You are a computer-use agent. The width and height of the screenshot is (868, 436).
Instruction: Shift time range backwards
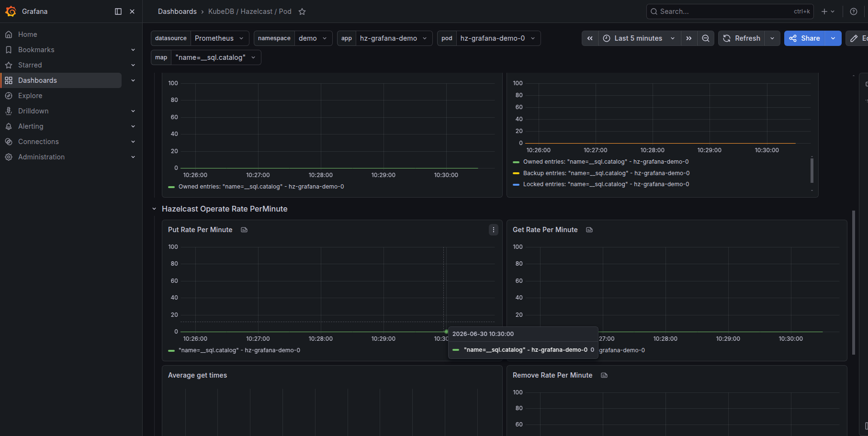(590, 38)
